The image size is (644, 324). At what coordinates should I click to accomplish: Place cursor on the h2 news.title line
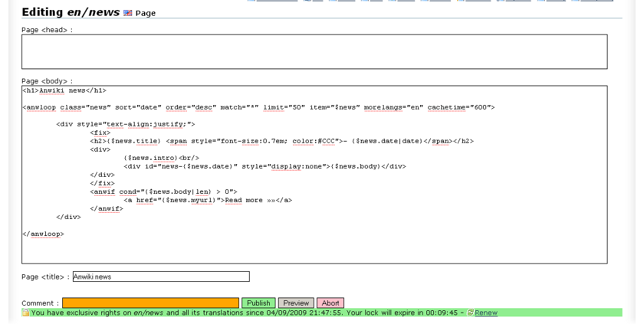(x=281, y=142)
